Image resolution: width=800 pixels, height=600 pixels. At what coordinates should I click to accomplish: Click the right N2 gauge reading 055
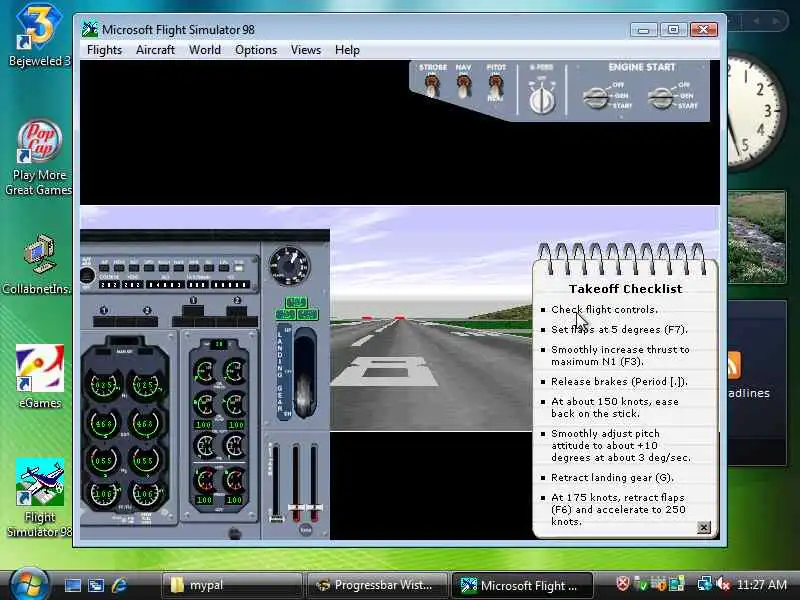click(145, 460)
